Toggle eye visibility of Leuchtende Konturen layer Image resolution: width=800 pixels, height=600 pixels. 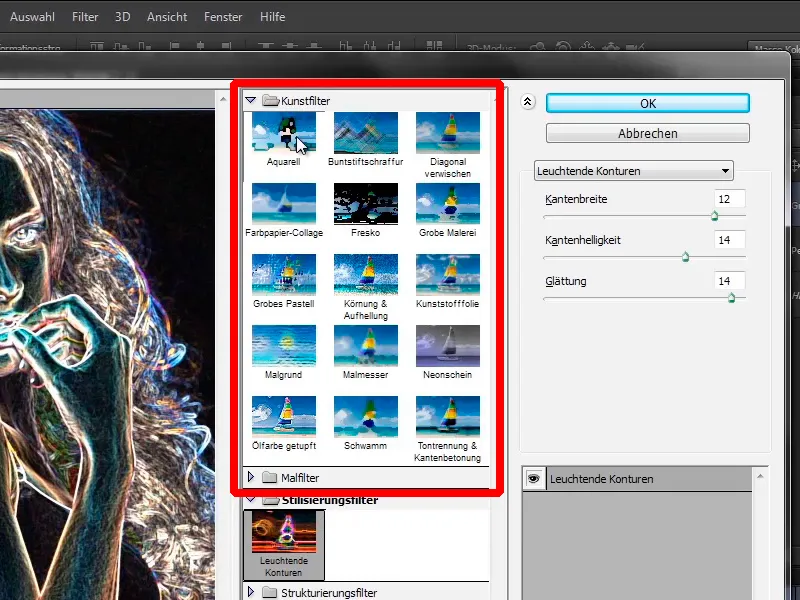534,479
